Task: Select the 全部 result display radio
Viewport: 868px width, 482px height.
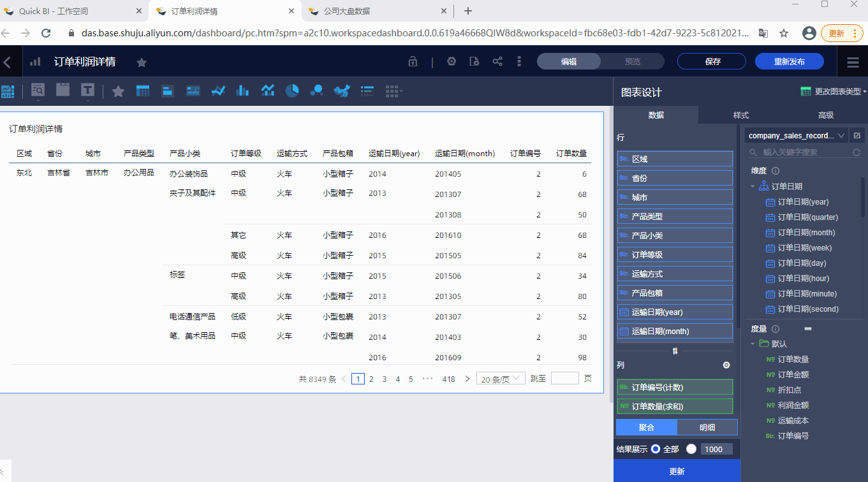Action: 655,449
